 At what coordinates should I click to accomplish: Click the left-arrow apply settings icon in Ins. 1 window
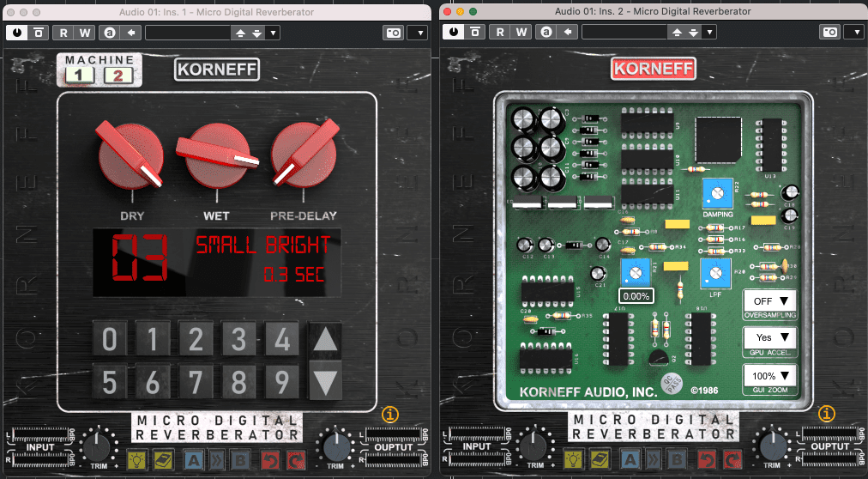pos(131,33)
